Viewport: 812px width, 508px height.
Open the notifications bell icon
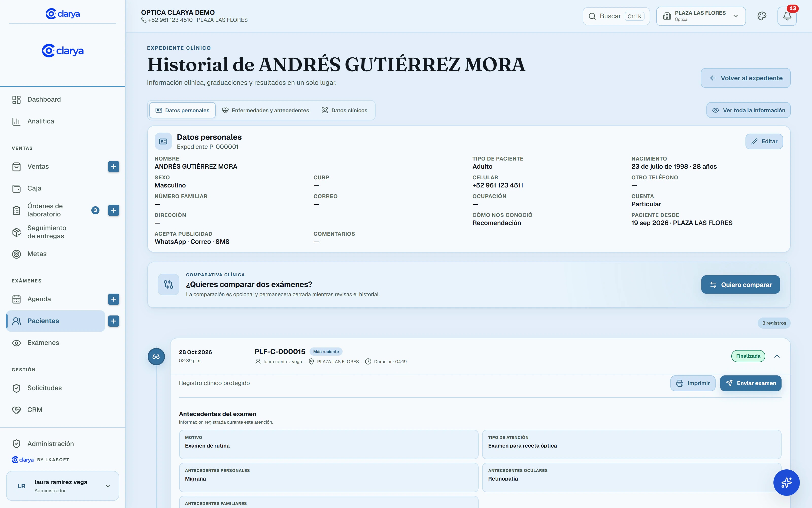[x=787, y=16]
